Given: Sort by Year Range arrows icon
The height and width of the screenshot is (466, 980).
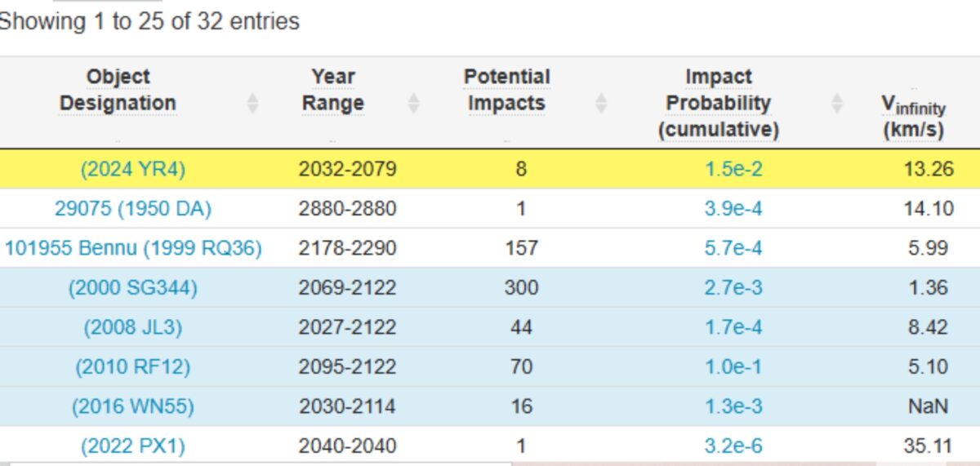Looking at the screenshot, I should point(414,104).
